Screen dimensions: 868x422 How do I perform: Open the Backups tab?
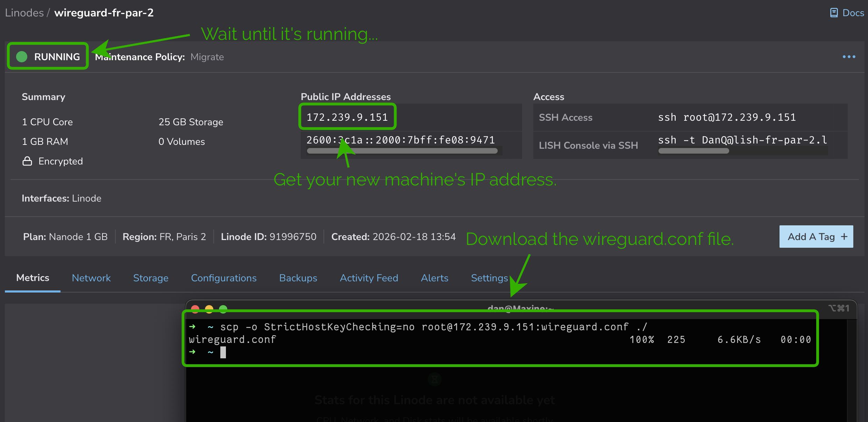coord(298,278)
